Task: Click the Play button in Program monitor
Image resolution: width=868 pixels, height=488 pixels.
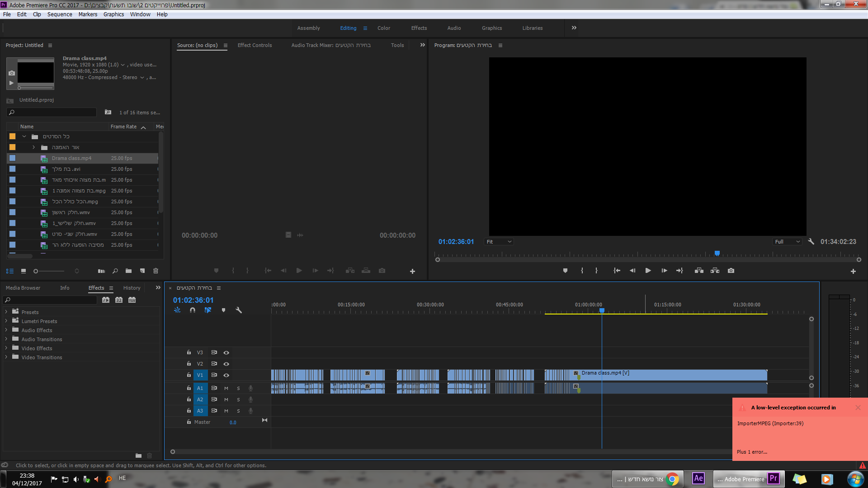Action: 648,271
